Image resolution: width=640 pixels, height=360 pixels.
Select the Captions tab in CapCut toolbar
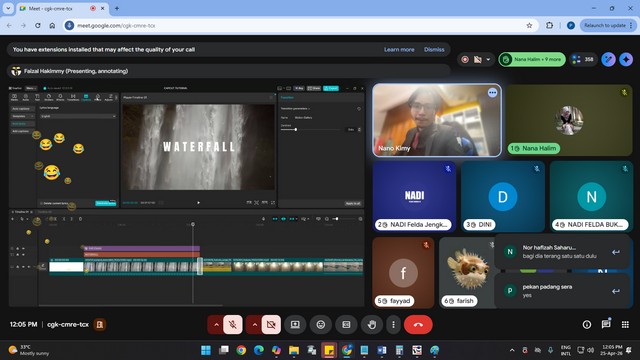coord(86,97)
